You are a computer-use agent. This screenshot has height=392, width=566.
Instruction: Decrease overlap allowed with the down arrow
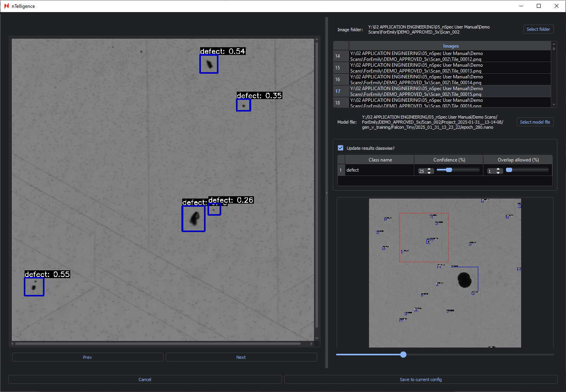[x=498, y=173]
